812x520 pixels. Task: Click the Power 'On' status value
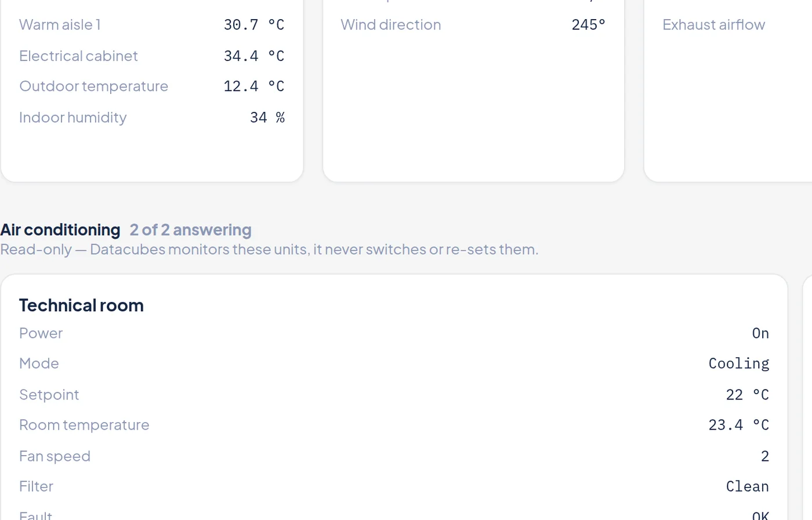[x=760, y=333]
